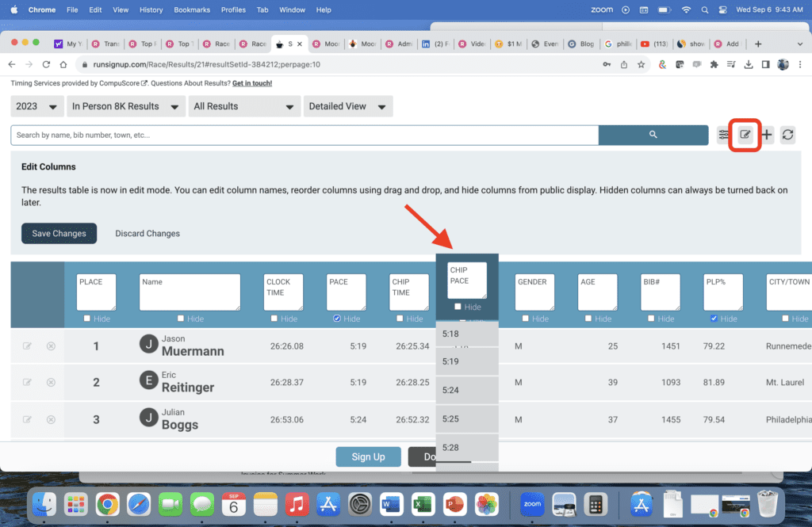Toggle Hide checkbox under GENDER column

tap(525, 319)
